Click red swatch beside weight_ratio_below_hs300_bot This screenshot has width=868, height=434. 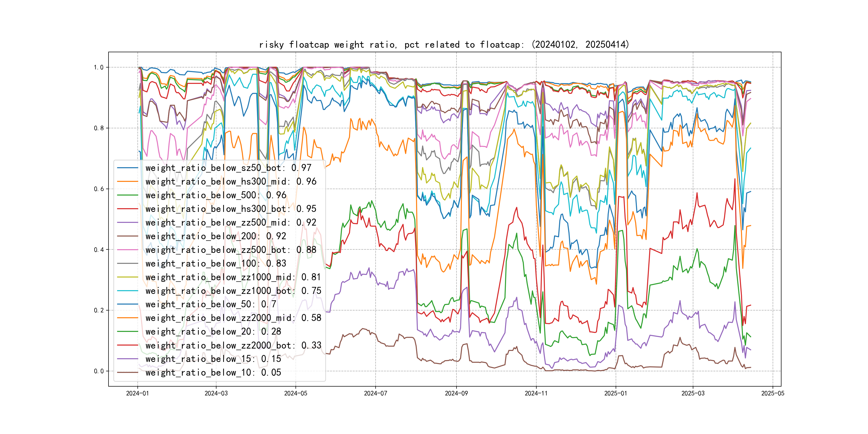click(x=127, y=209)
